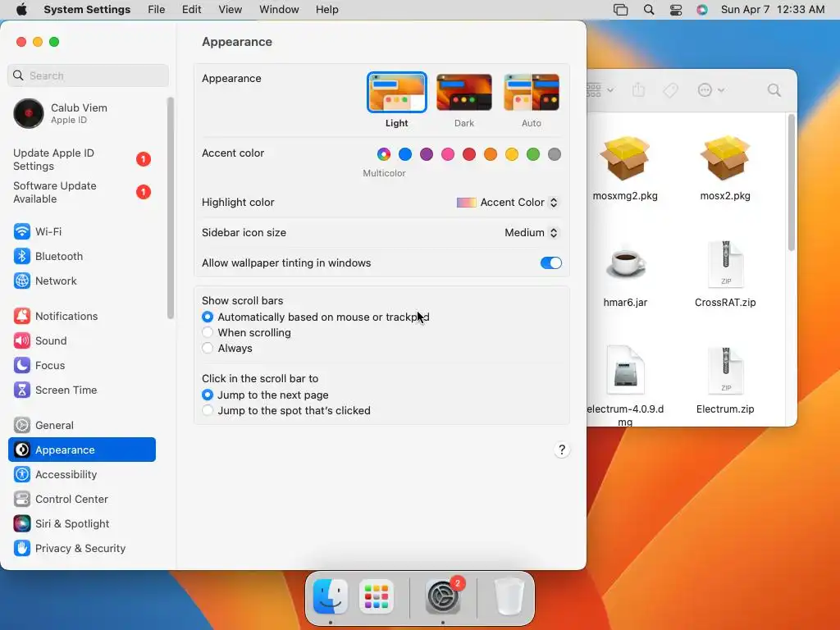Open Network settings in sidebar
The width and height of the screenshot is (840, 630).
[x=82, y=281]
